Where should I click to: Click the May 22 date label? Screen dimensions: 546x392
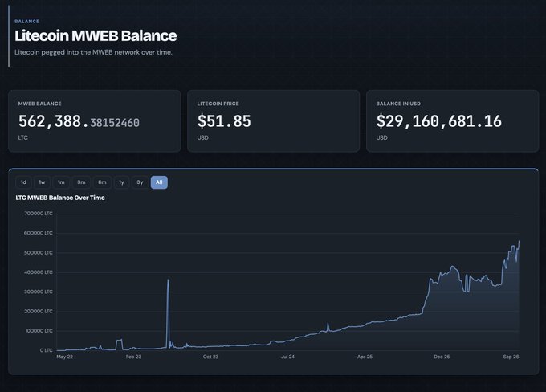point(65,357)
